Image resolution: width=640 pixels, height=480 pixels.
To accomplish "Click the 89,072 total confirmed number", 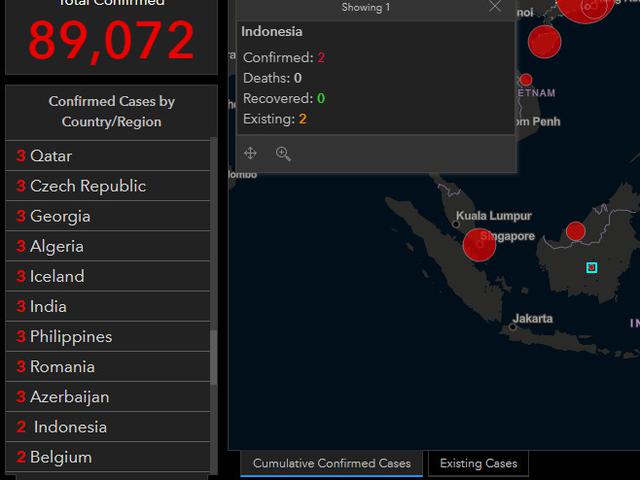I will 111,41.
